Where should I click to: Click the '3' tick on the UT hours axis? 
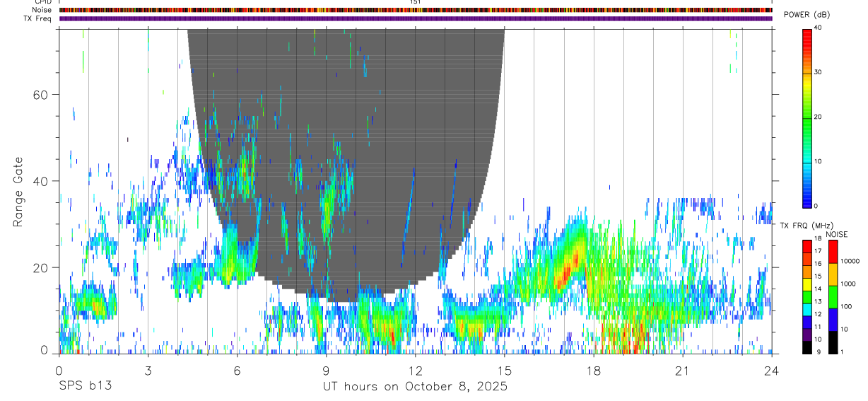(148, 371)
